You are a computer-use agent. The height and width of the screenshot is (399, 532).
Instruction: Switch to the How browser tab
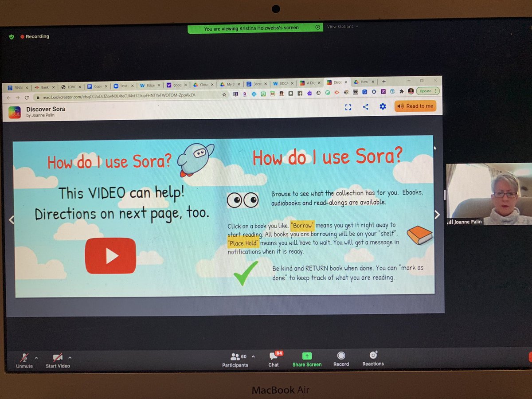(364, 82)
